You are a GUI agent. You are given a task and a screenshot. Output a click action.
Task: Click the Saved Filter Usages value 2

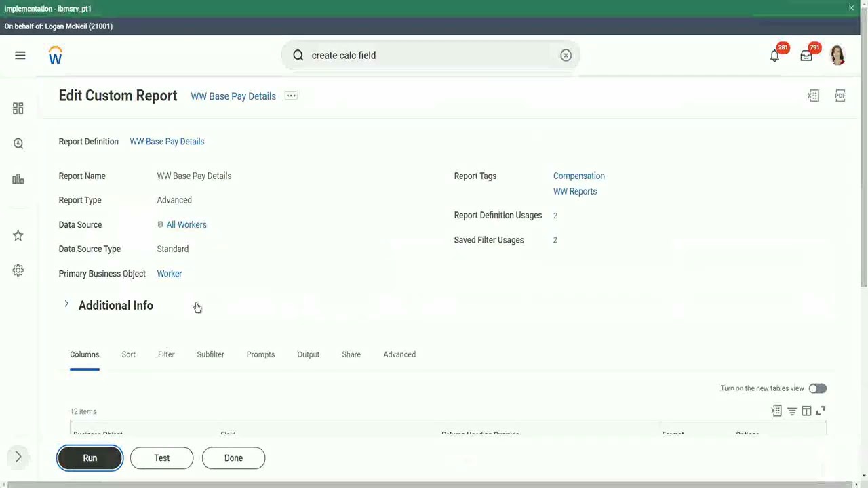coord(555,240)
